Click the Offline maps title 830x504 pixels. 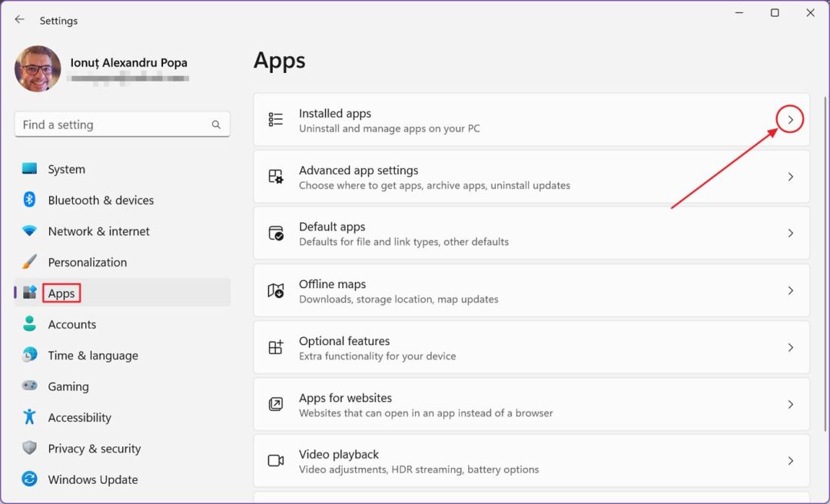(x=333, y=283)
